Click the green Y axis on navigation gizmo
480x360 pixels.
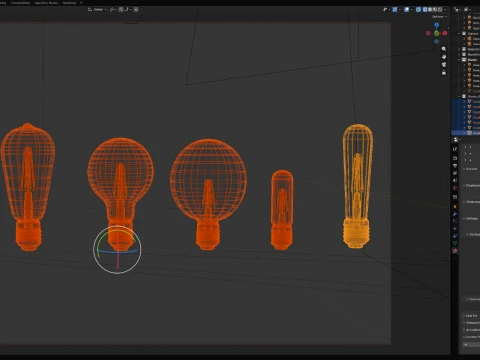pos(436,33)
